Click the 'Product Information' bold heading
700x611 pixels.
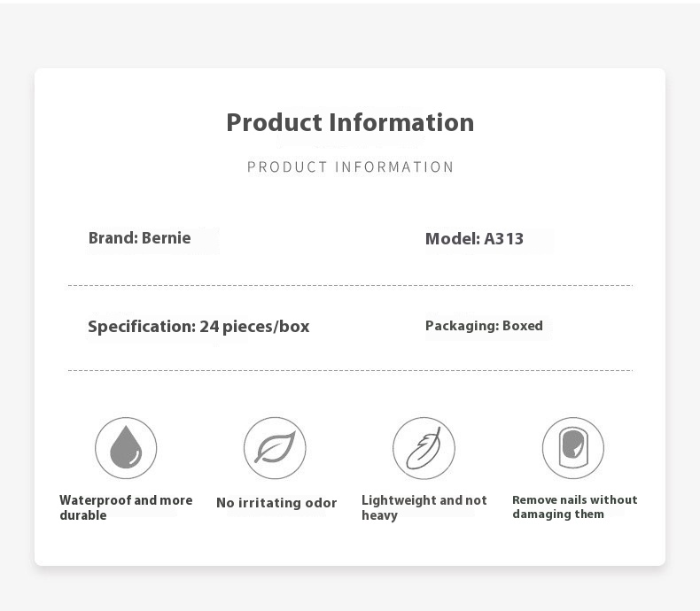(x=350, y=122)
